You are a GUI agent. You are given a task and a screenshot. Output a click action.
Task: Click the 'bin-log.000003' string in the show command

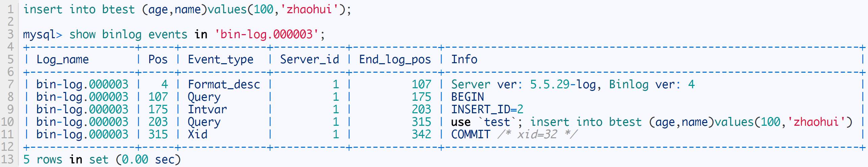point(267,34)
